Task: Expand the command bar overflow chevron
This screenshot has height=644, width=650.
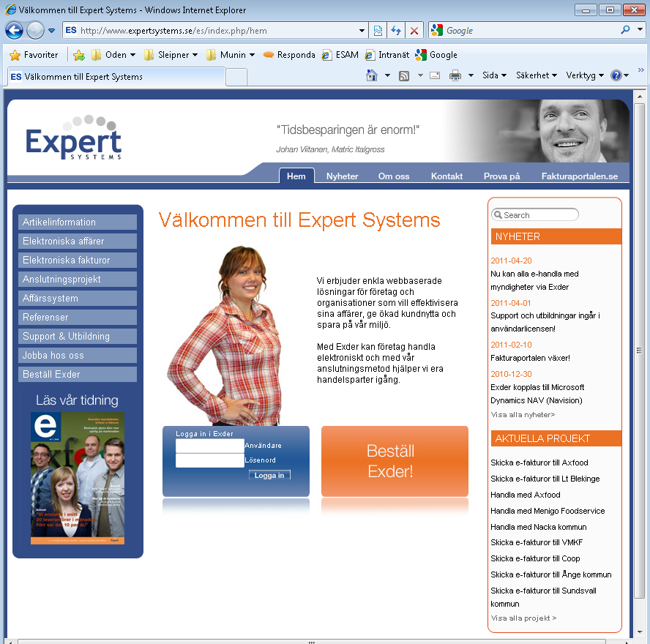Action: 641,70
